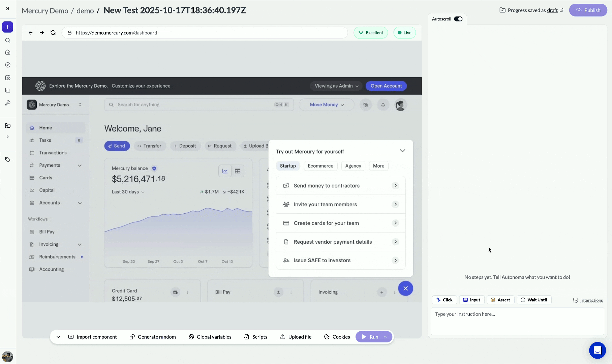Create a new test with the plus icon
The image size is (612, 364).
(7, 27)
